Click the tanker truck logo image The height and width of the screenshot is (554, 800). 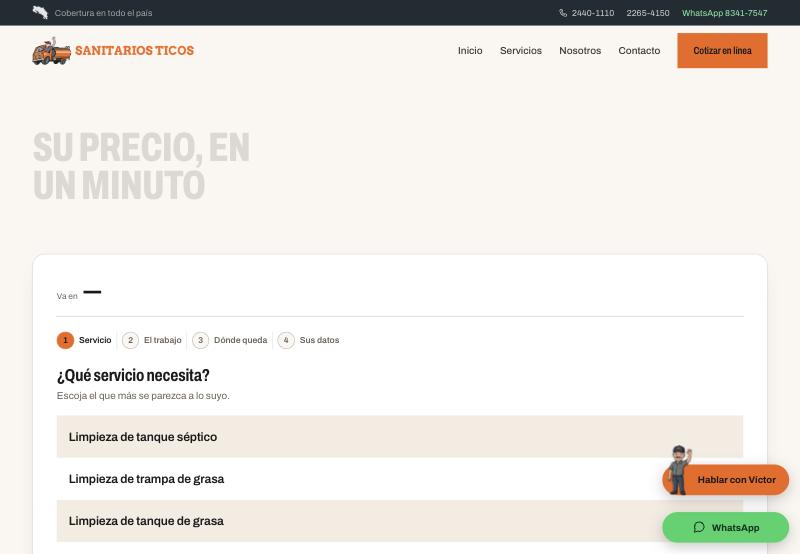[x=52, y=51]
